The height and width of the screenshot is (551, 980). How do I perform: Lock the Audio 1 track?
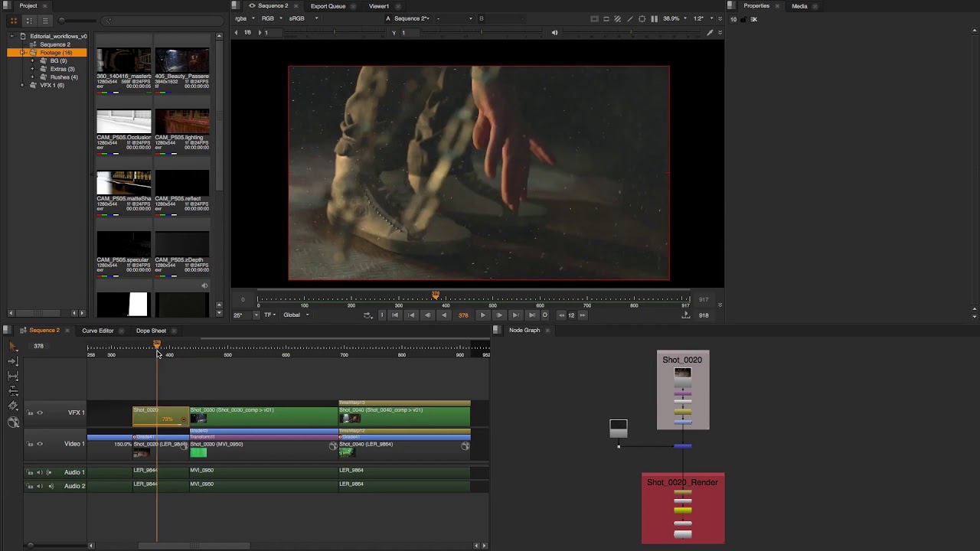(x=30, y=472)
